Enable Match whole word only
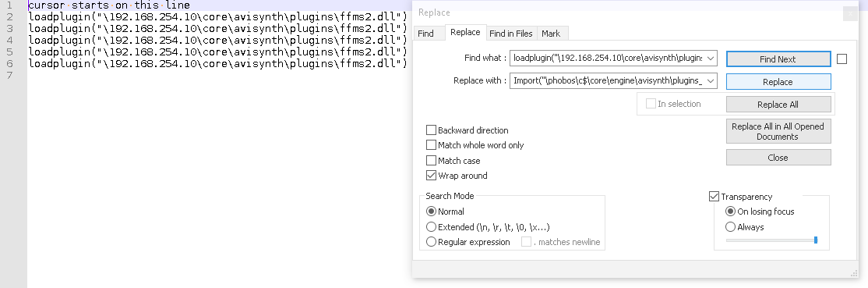The image size is (868, 288). [431, 145]
